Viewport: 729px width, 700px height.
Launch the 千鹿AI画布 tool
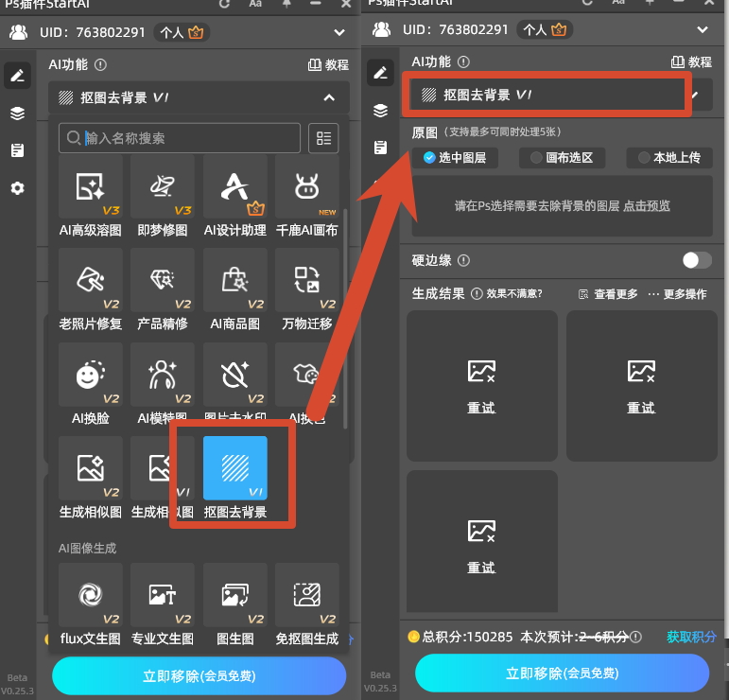point(307,186)
